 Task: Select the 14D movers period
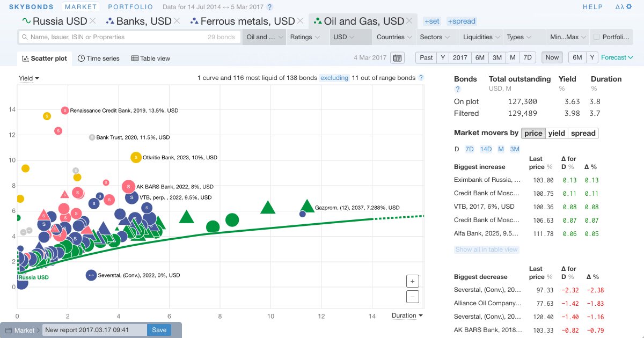pos(486,149)
